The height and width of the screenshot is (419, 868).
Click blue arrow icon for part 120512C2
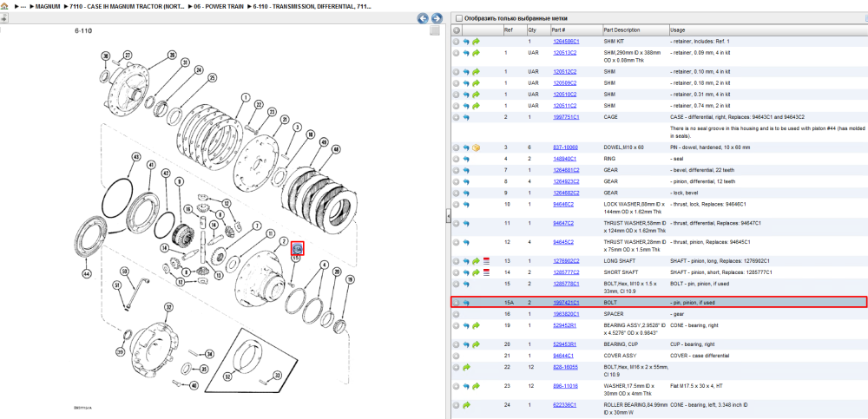[466, 72]
